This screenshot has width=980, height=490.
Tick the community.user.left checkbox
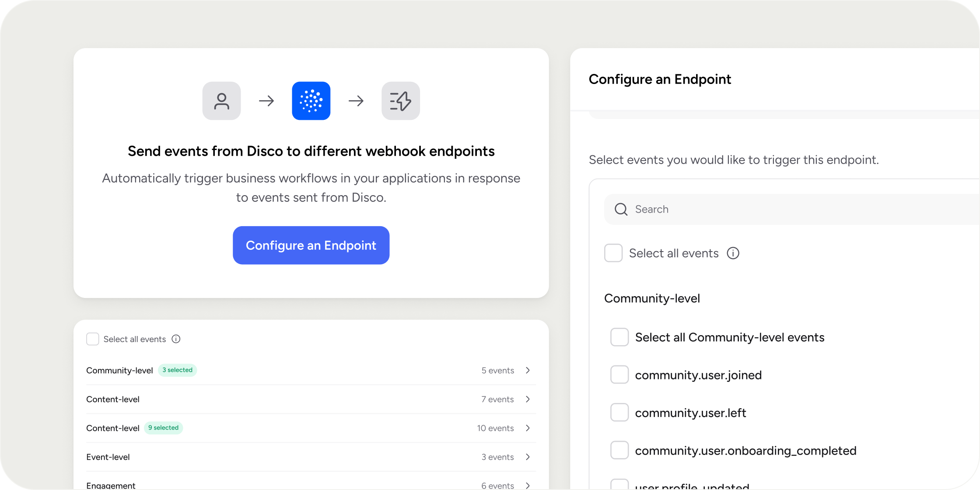pos(619,413)
